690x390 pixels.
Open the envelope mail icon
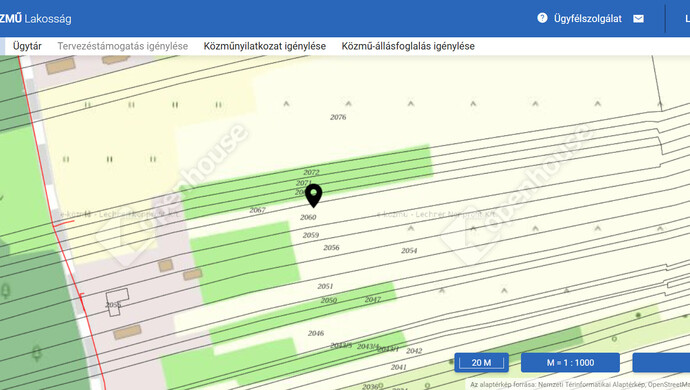point(638,18)
